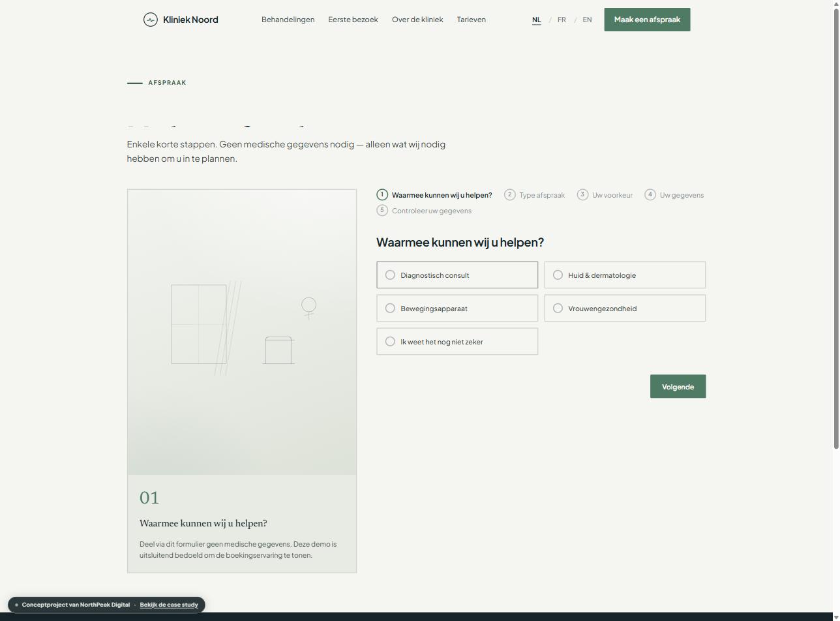Switch language to NL
This screenshot has width=840, height=621.
[536, 20]
